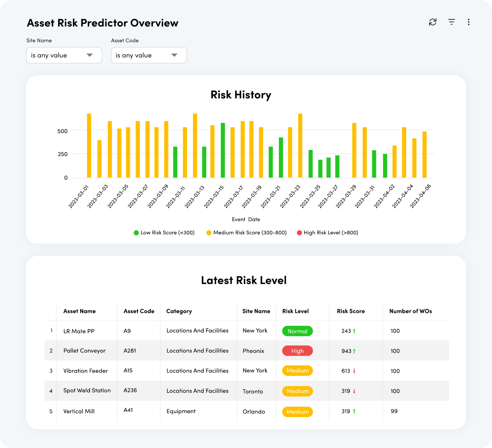Open the filter icon in the top toolbar
492x448 pixels.
pos(451,22)
